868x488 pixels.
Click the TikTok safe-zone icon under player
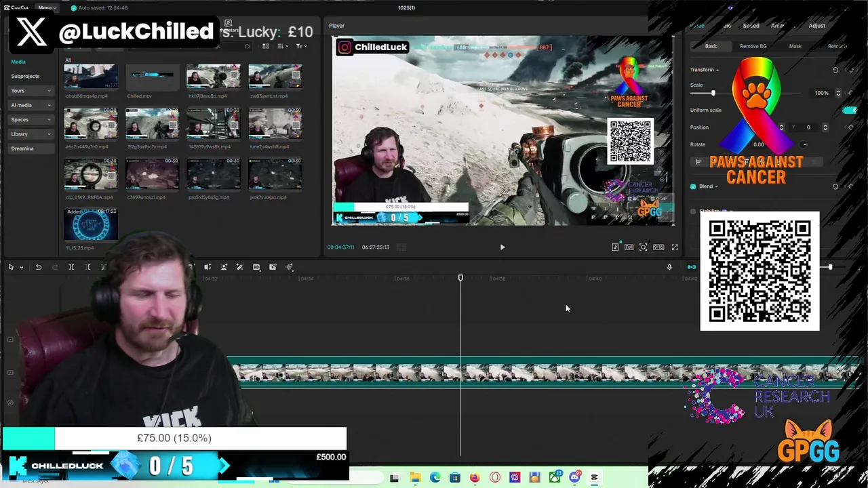click(x=615, y=247)
